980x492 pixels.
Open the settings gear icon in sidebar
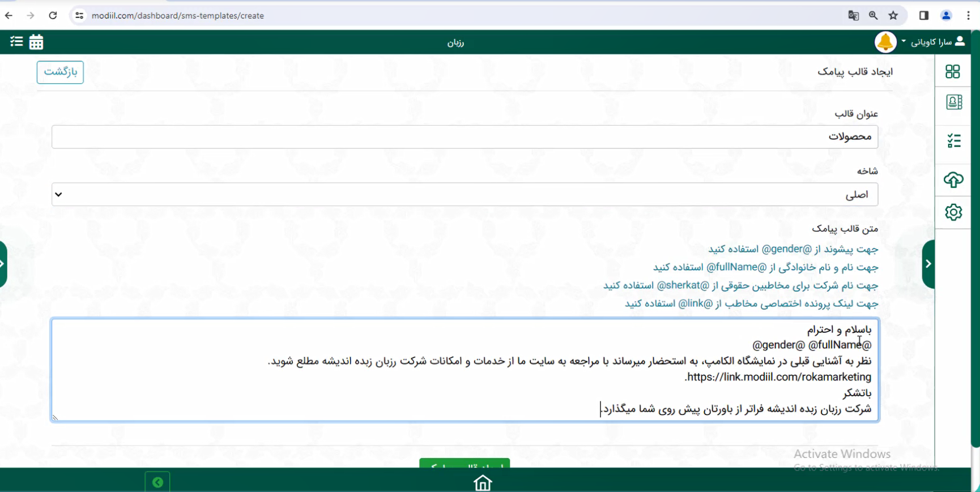tap(953, 212)
